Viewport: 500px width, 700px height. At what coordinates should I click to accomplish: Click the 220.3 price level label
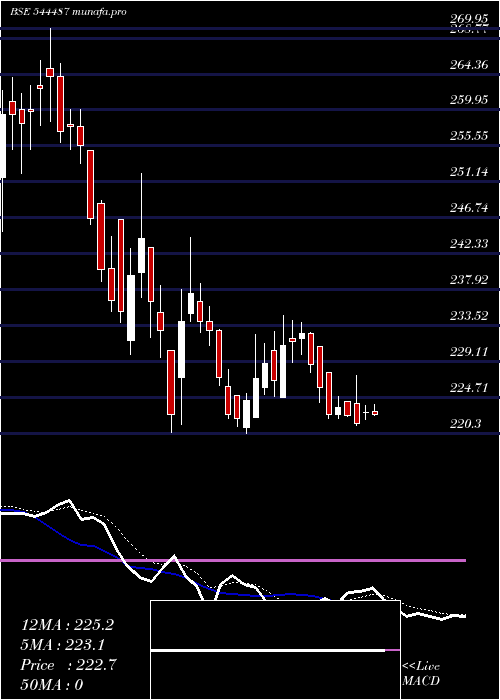coord(465,424)
